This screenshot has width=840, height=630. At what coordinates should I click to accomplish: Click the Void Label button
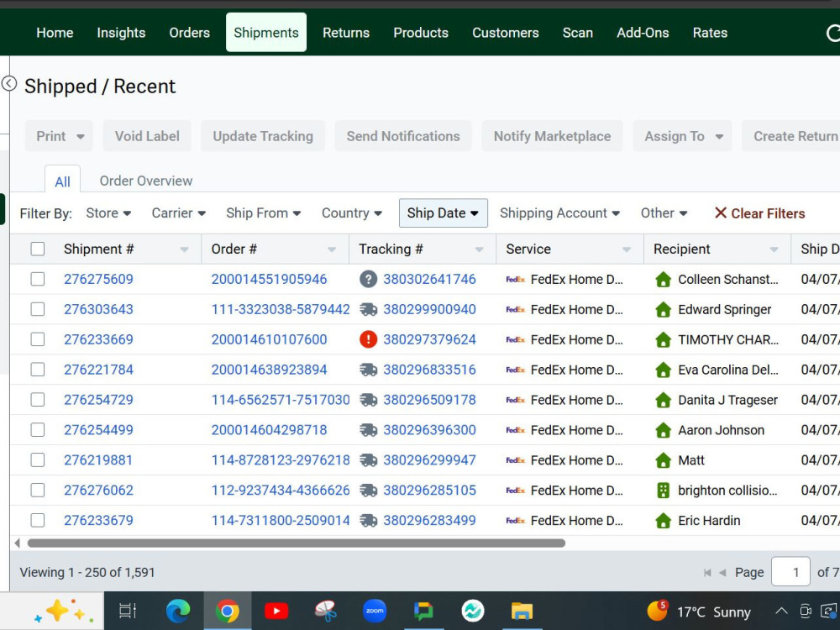pos(147,136)
